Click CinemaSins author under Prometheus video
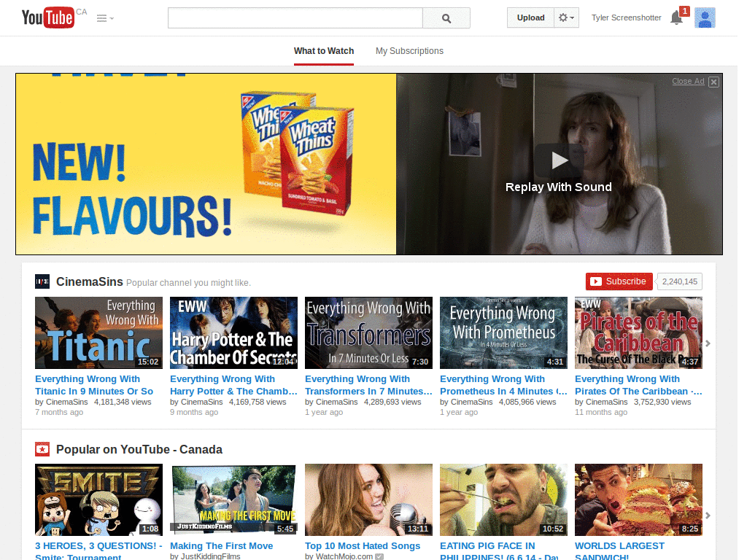This screenshot has width=747, height=560. click(472, 402)
